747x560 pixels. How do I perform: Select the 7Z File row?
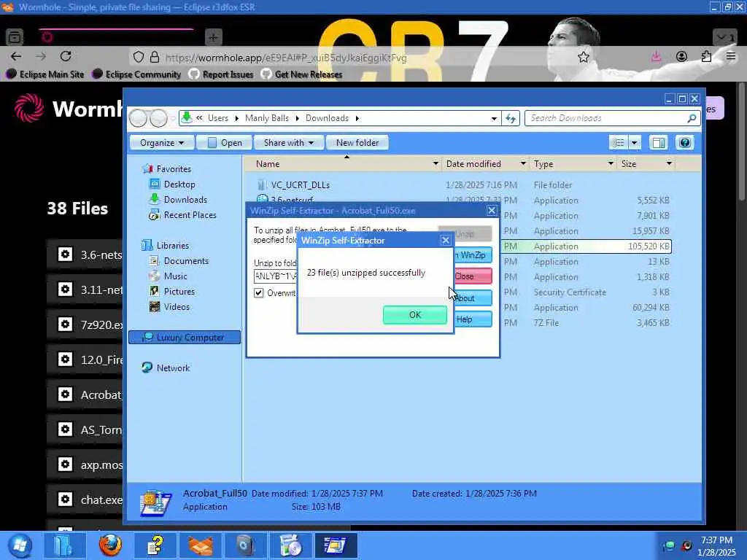[587, 322]
